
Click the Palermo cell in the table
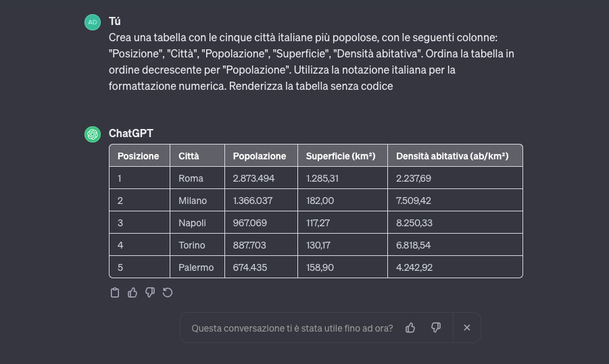tap(196, 267)
